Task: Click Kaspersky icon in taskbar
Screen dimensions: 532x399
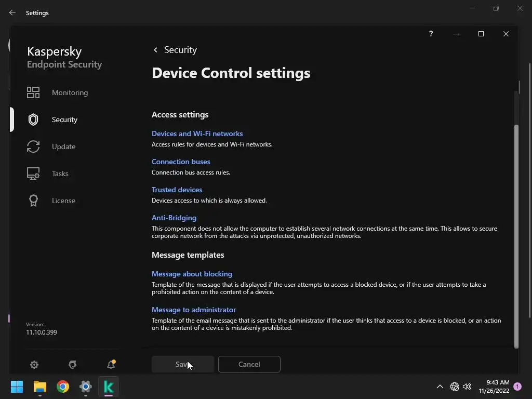Action: (x=109, y=387)
